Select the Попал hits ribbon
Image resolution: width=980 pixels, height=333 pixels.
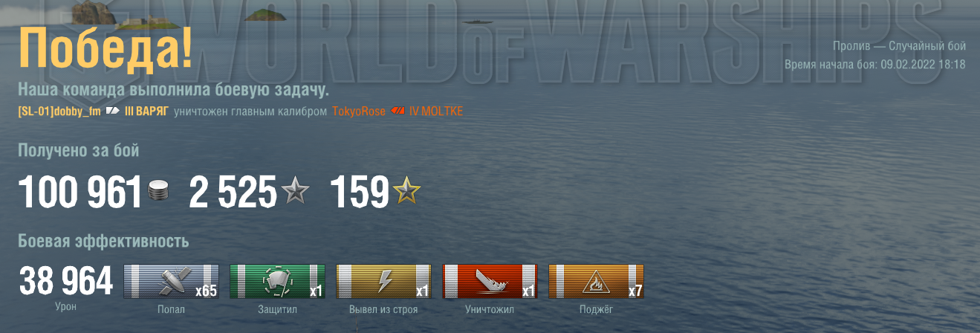tap(171, 282)
